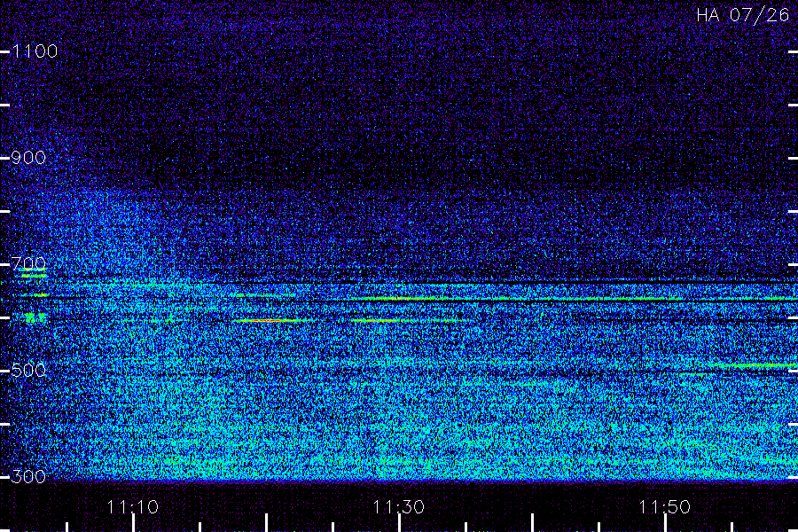Screen dimensions: 798x532
Task: Click the 900 frequency axis label
Action: coord(28,158)
